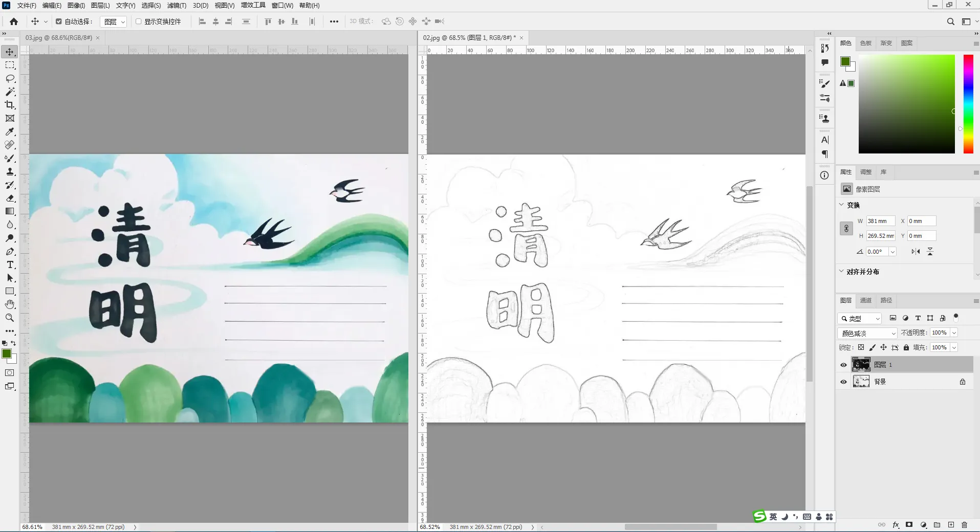Add a layer style with fx icon

click(896, 525)
